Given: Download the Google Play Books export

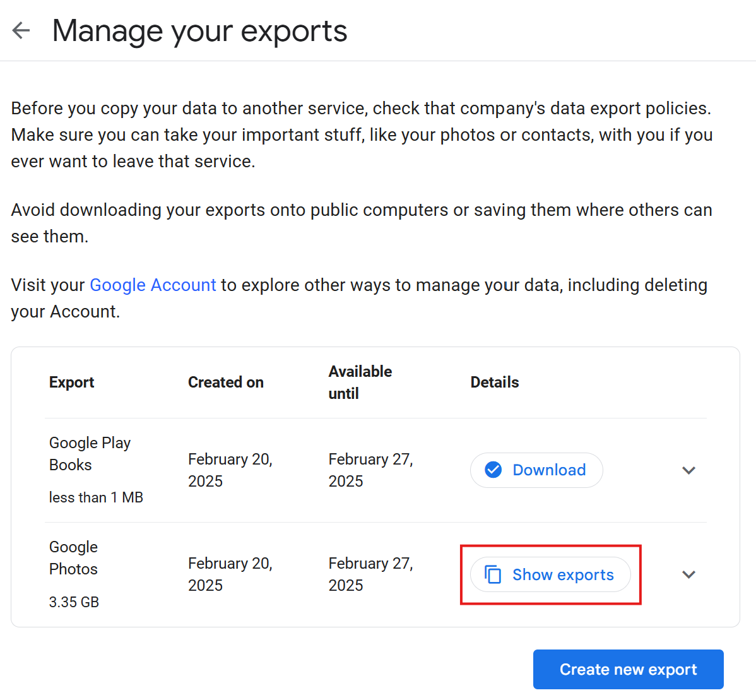Looking at the screenshot, I should point(536,470).
